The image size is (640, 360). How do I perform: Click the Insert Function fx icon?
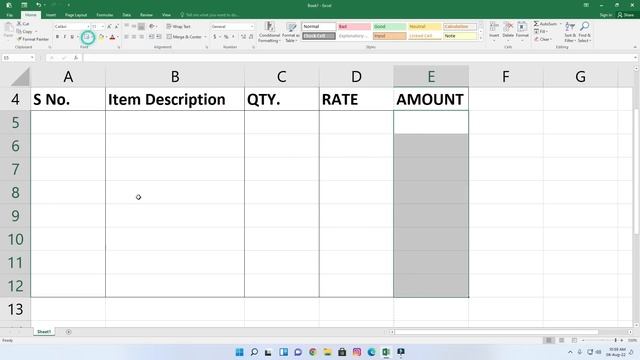pos(76,58)
